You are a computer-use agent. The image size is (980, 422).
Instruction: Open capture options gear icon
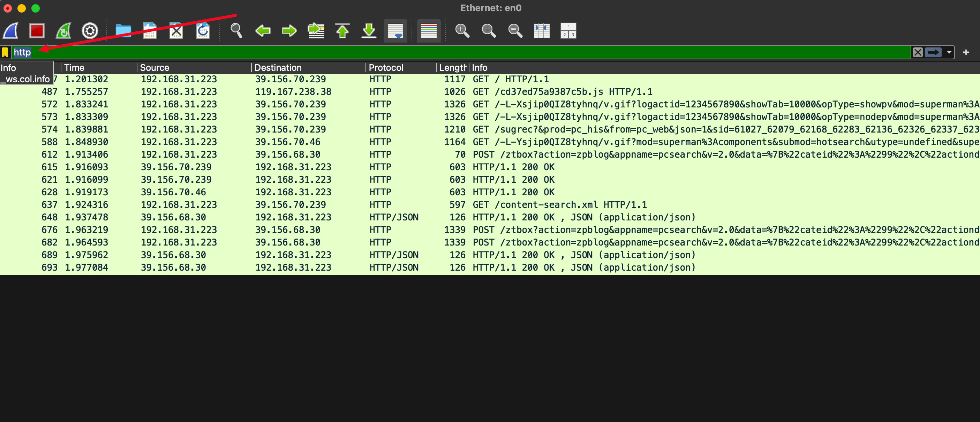(x=90, y=31)
